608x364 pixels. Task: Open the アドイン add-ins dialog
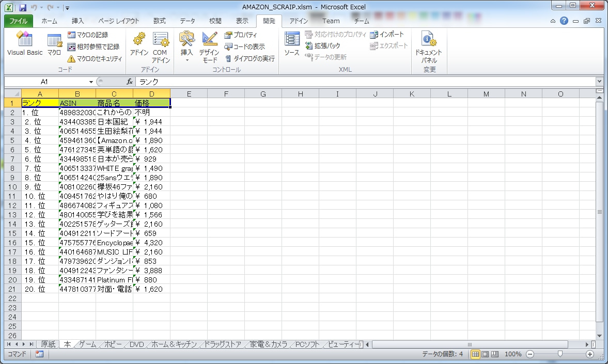tap(139, 44)
